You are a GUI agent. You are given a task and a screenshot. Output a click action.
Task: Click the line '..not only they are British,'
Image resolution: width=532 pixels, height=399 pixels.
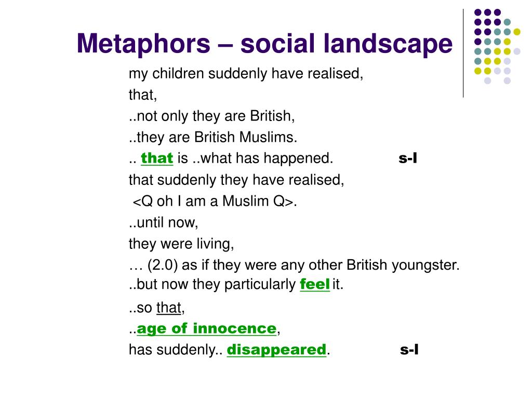(212, 116)
